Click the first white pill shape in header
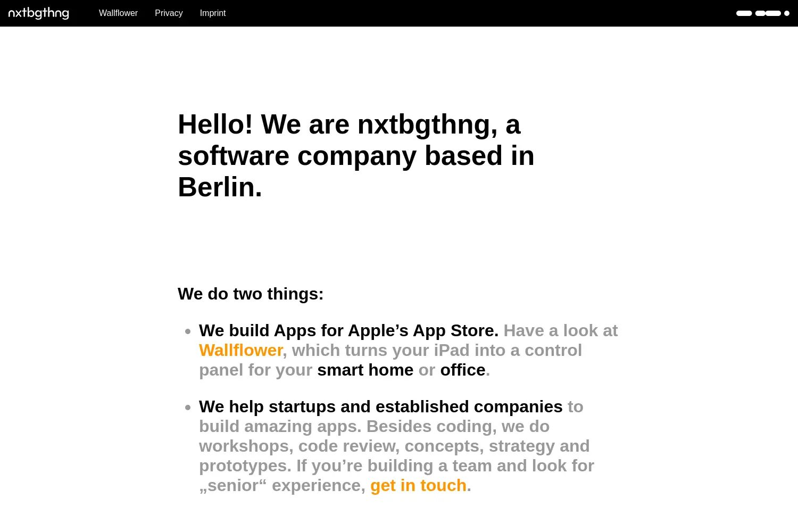Image resolution: width=798 pixels, height=532 pixels. (x=744, y=13)
